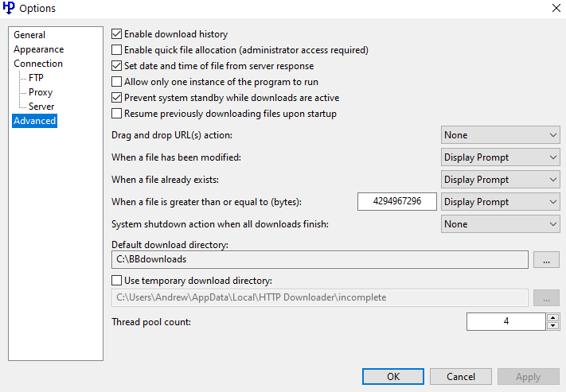
Task: Browse for default download directory
Action: tap(545, 259)
